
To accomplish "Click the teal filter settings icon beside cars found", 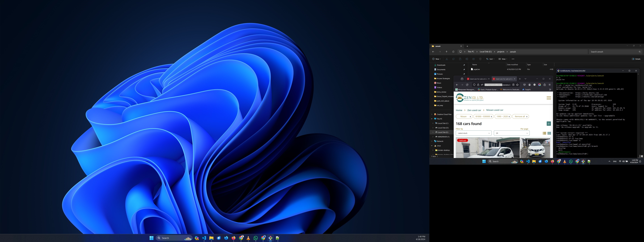I will 549,123.
